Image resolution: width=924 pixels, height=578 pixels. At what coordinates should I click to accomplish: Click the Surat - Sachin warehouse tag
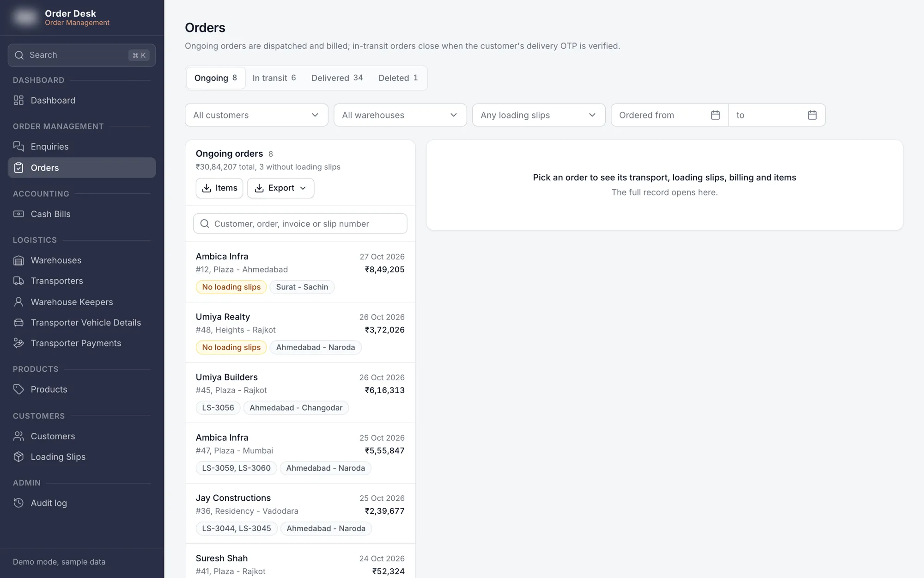(x=302, y=287)
